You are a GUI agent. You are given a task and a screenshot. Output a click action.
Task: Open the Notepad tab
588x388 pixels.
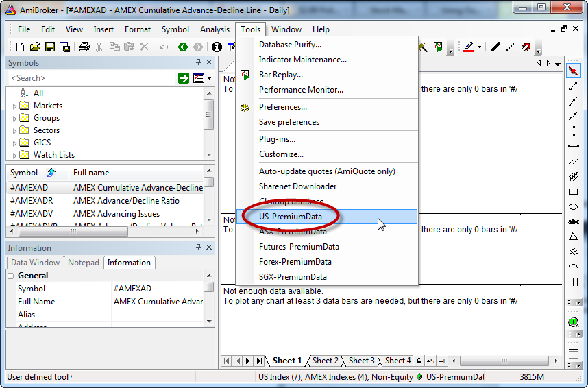(x=84, y=263)
